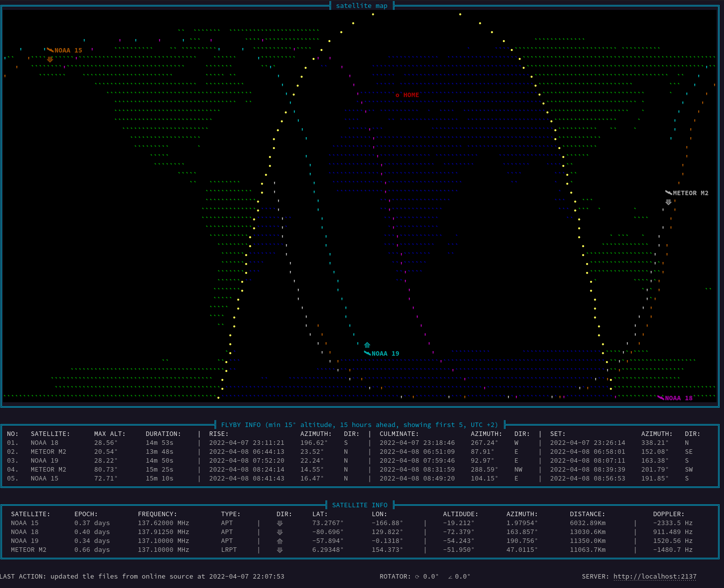Viewport: 724px width, 588px height.
Task: Click METEOR M2 downward direction arrow on map
Action: tap(668, 202)
